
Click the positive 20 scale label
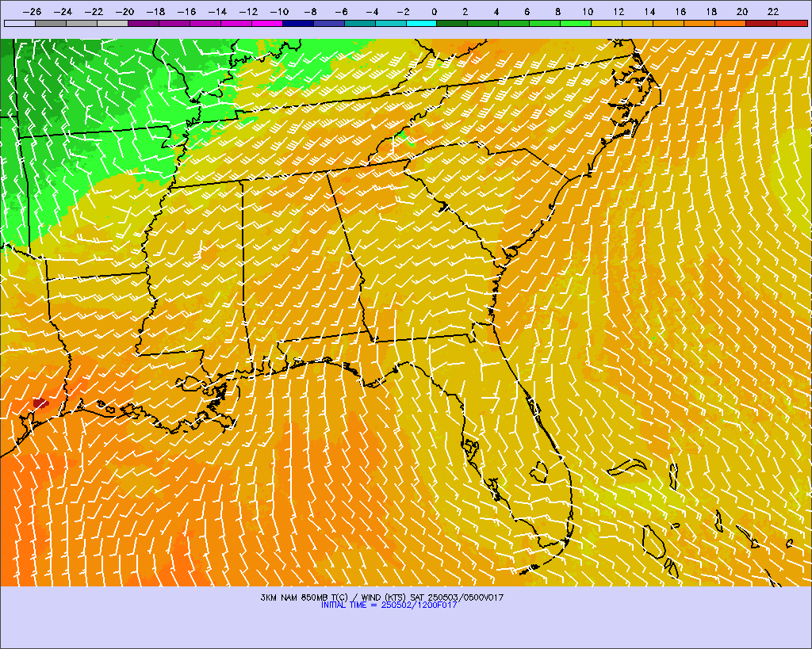(742, 11)
